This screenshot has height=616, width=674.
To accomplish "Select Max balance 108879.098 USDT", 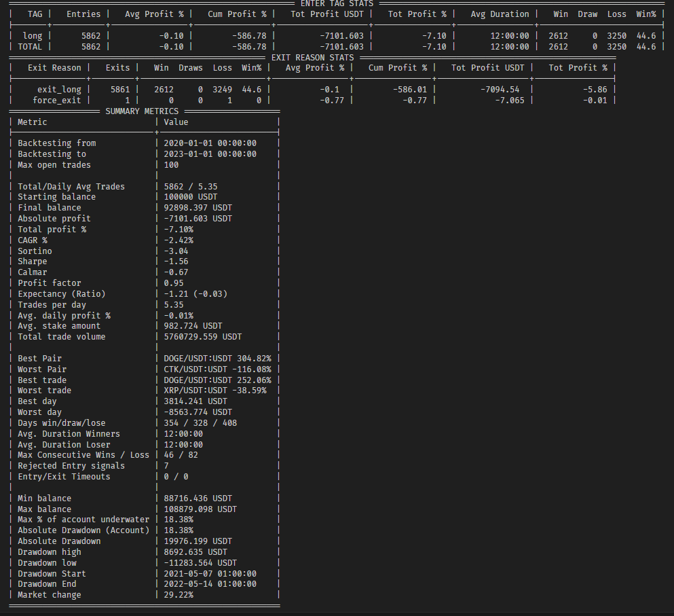I will pyautogui.click(x=200, y=509).
